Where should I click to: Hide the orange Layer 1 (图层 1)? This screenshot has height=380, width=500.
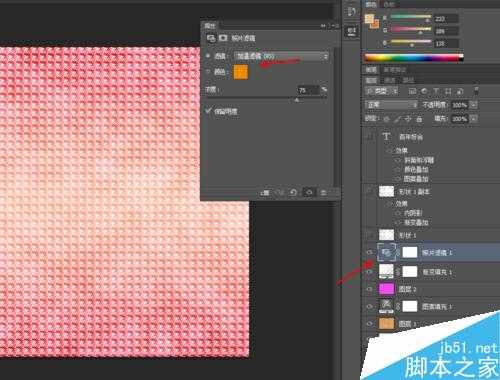(369, 323)
